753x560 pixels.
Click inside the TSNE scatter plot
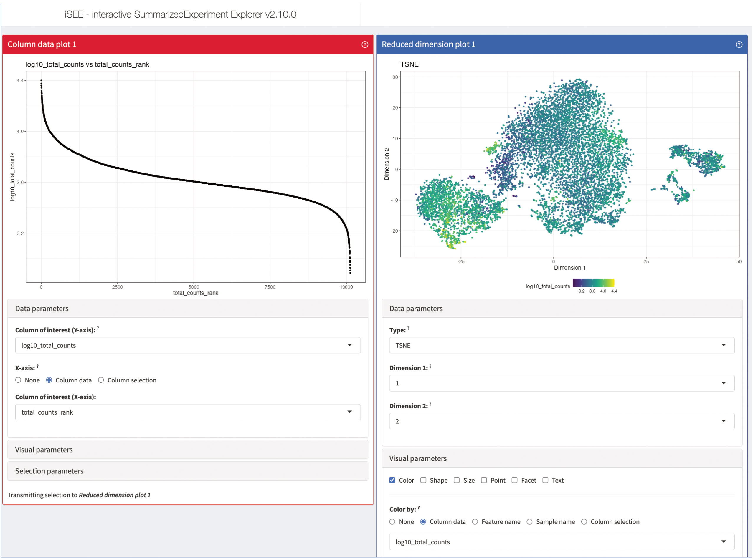[570, 164]
